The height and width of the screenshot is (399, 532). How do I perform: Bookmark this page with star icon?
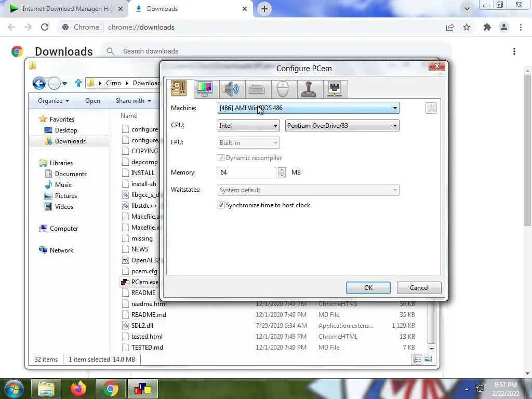[467, 27]
